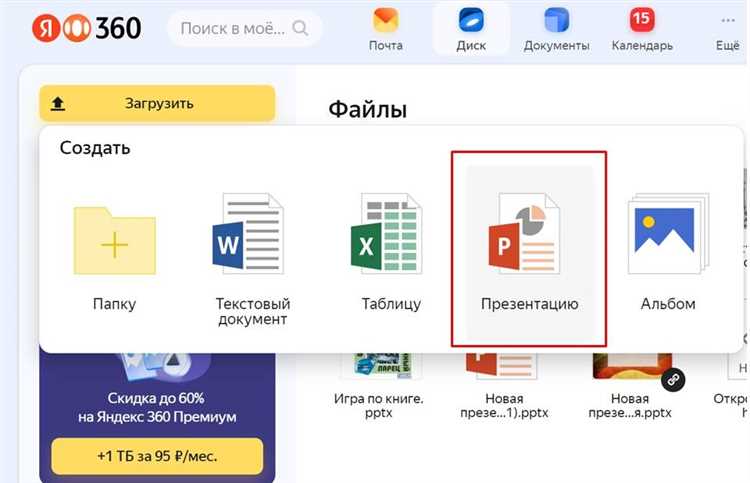
Task: Click the '+1 ТБ за 95 ₽/мес.' button
Action: (157, 456)
